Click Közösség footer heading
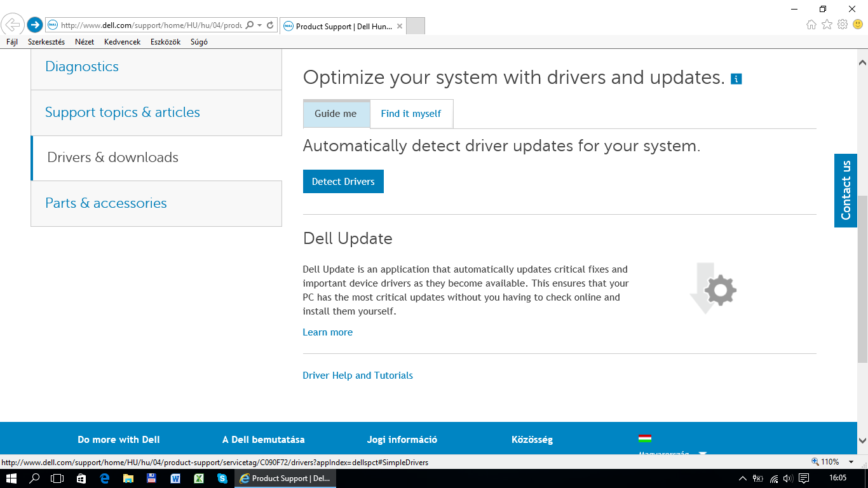Image resolution: width=868 pixels, height=488 pixels. coord(532,440)
